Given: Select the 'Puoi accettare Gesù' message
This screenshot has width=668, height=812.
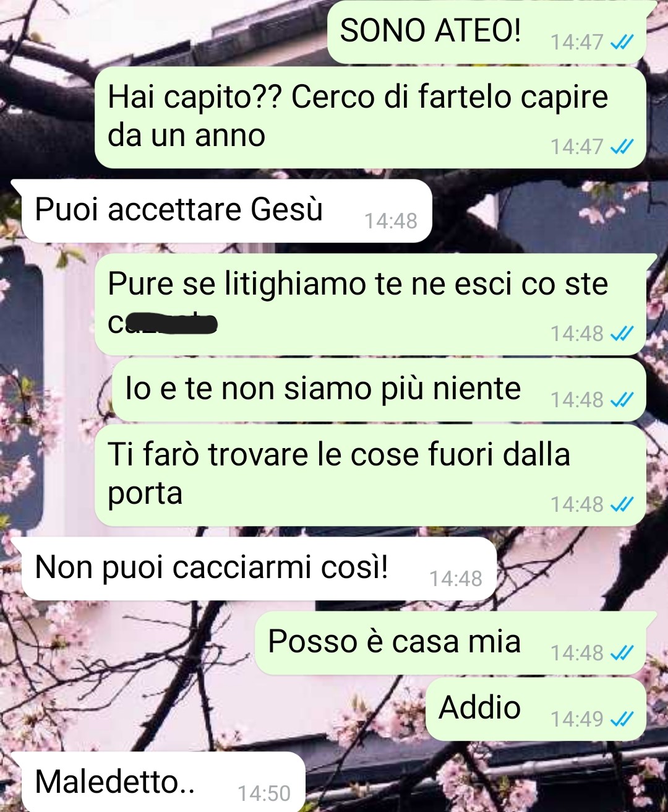Looking at the screenshot, I should point(221,210).
